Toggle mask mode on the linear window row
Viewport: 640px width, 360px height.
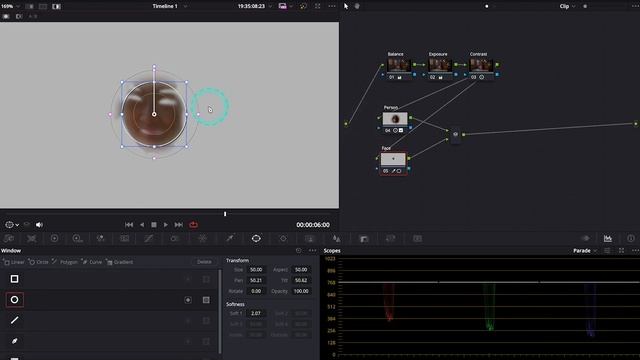click(x=206, y=279)
